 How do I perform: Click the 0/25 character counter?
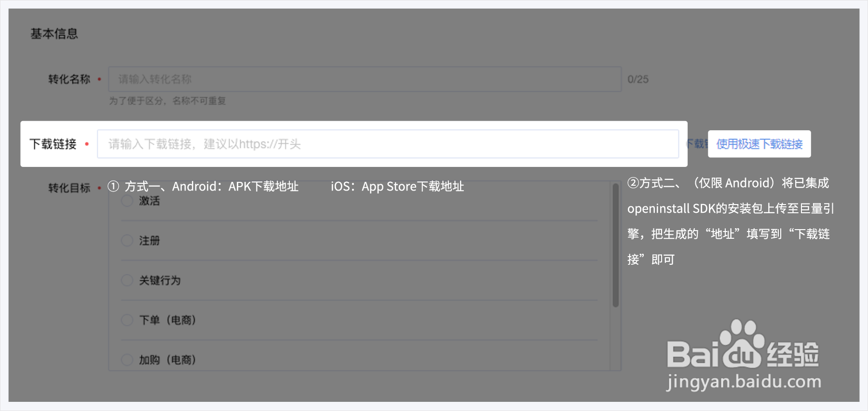[x=638, y=79]
